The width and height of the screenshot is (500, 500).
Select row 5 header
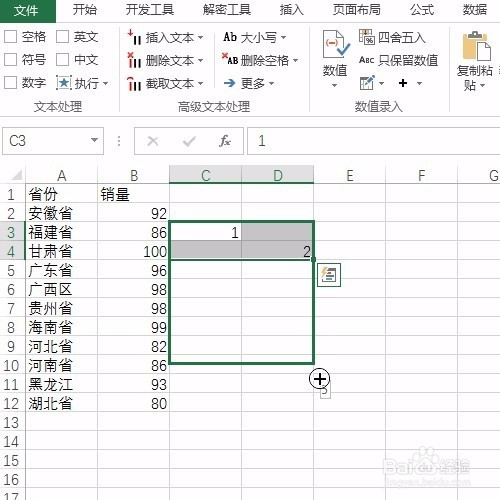tap(12, 270)
